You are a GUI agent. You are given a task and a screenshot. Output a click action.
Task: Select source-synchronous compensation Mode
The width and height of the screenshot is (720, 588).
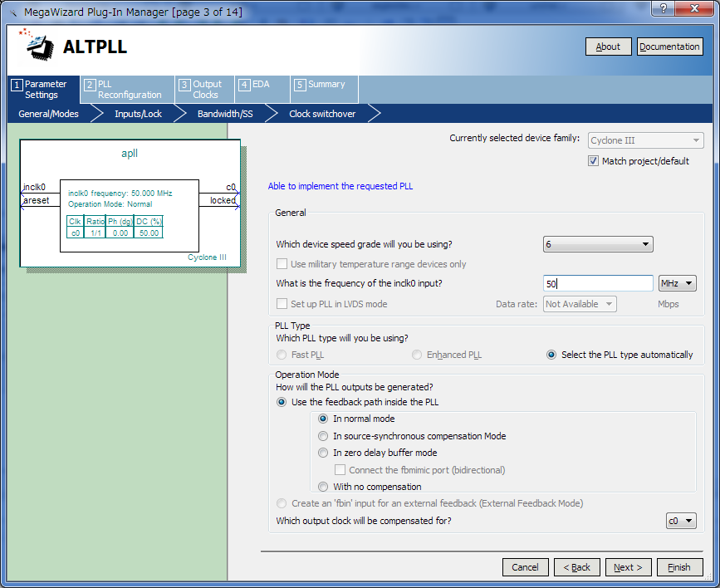tap(323, 436)
